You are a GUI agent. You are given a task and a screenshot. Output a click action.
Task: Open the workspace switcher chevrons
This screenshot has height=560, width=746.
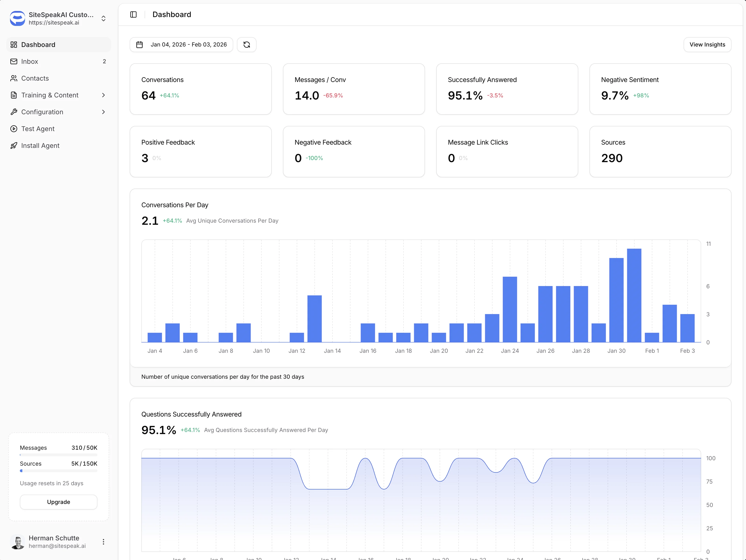coord(103,18)
